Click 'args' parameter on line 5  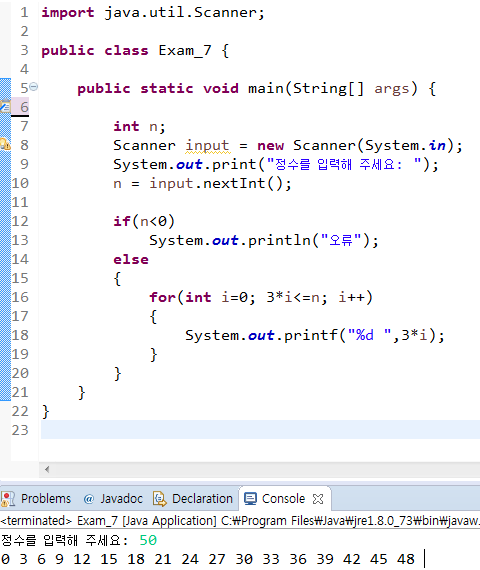click(x=392, y=89)
